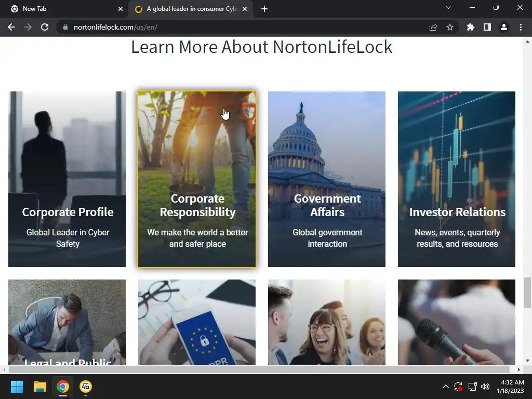Click 'We make the world a better' text
The width and height of the screenshot is (532, 399).
[197, 232]
